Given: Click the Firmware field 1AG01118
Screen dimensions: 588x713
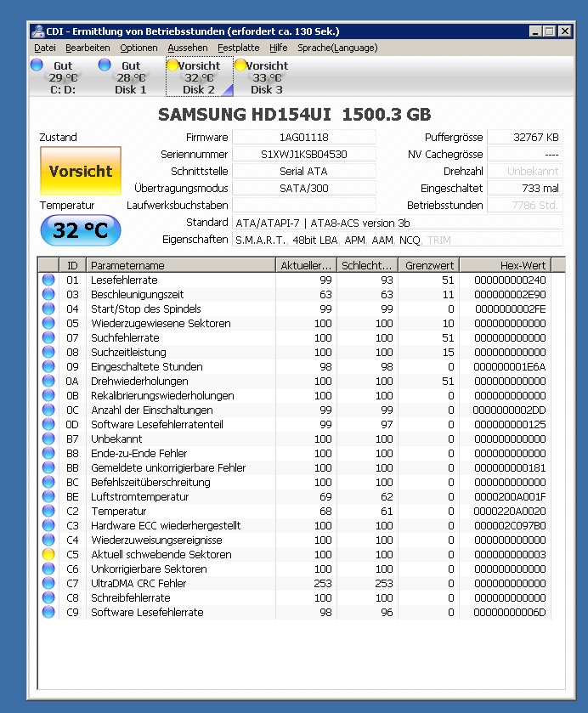Looking at the screenshot, I should coord(304,138).
